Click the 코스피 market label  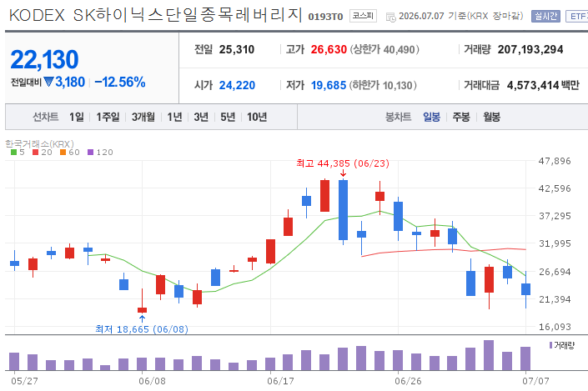pos(363,16)
